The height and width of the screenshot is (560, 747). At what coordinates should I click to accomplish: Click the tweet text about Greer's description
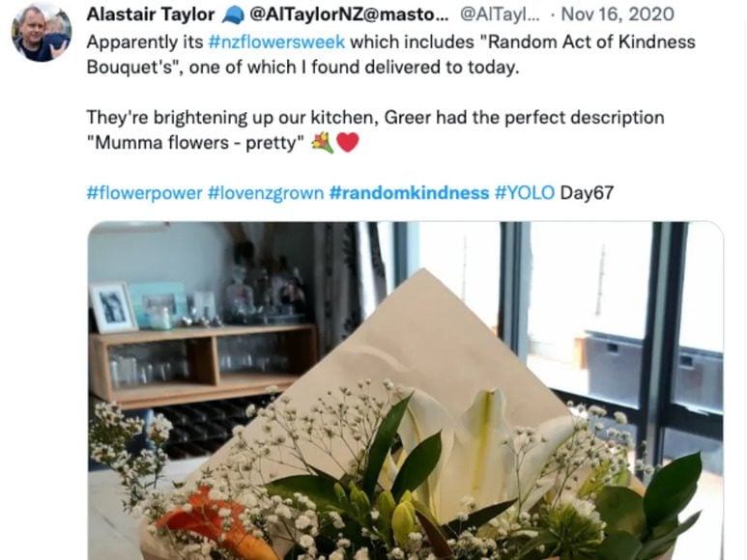click(375, 130)
